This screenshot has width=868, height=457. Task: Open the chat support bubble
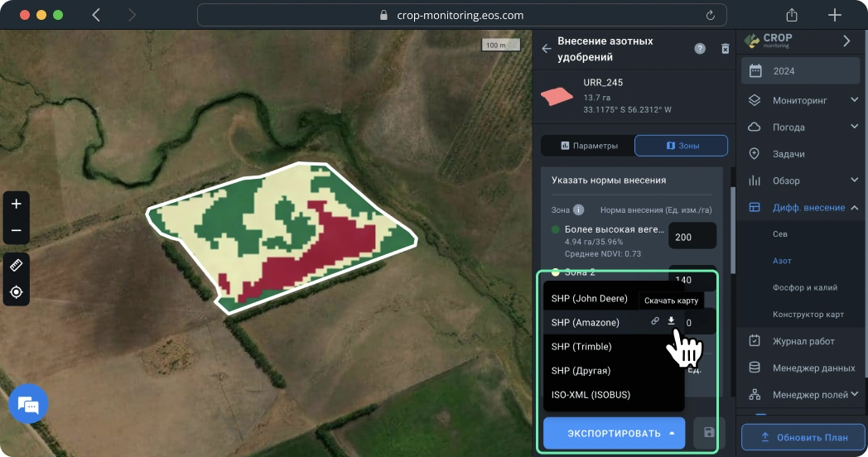pos(28,405)
